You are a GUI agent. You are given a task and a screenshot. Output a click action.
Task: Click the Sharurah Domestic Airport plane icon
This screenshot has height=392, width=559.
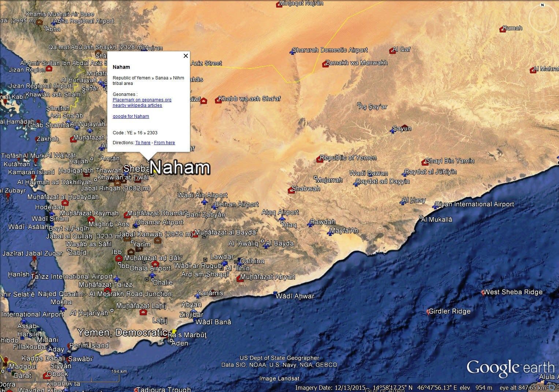tap(292, 52)
